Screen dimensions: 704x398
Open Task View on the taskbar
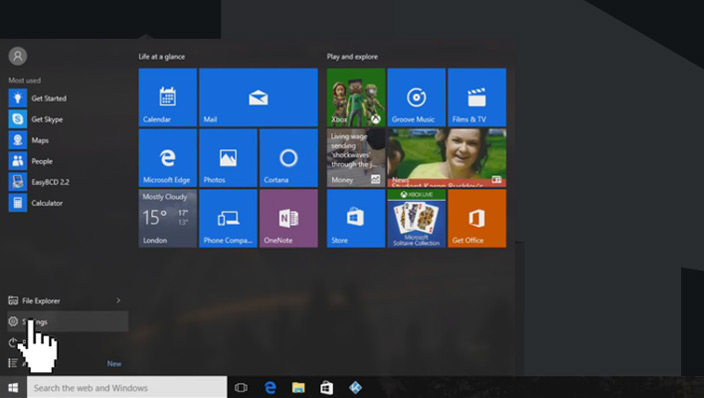tap(241, 387)
